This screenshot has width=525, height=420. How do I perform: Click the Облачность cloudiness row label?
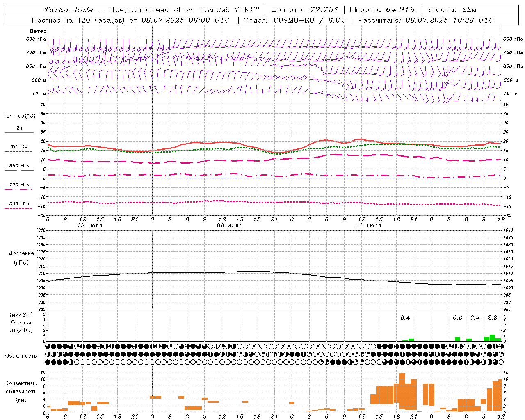tap(21, 356)
